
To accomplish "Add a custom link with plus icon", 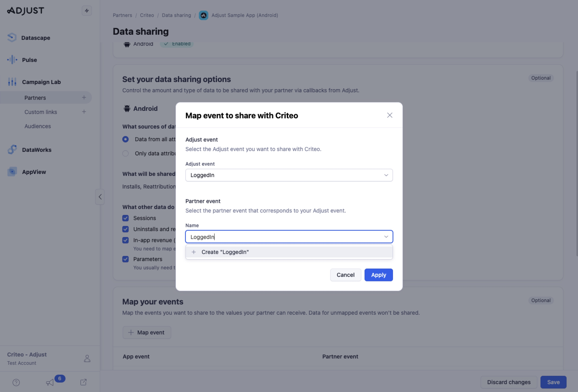I will [x=84, y=112].
